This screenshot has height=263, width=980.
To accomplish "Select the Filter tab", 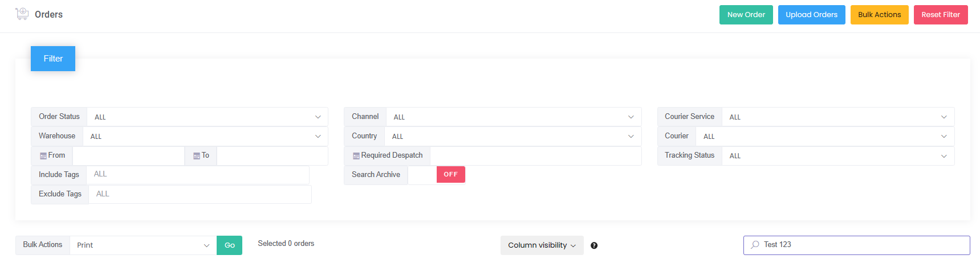I will point(53,59).
